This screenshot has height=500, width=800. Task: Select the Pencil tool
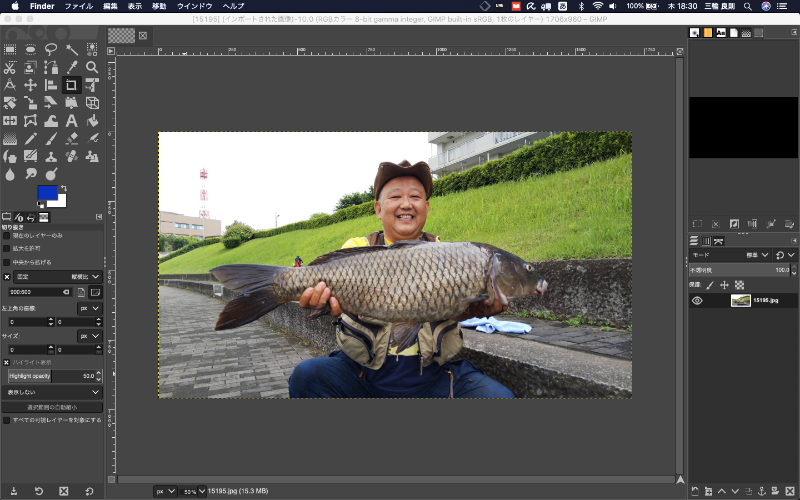(30, 138)
